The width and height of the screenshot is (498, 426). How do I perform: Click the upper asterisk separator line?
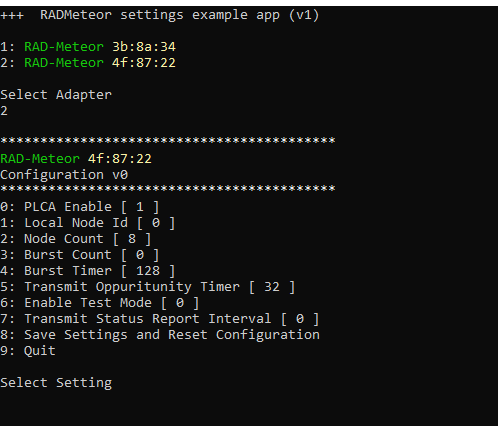(168, 140)
